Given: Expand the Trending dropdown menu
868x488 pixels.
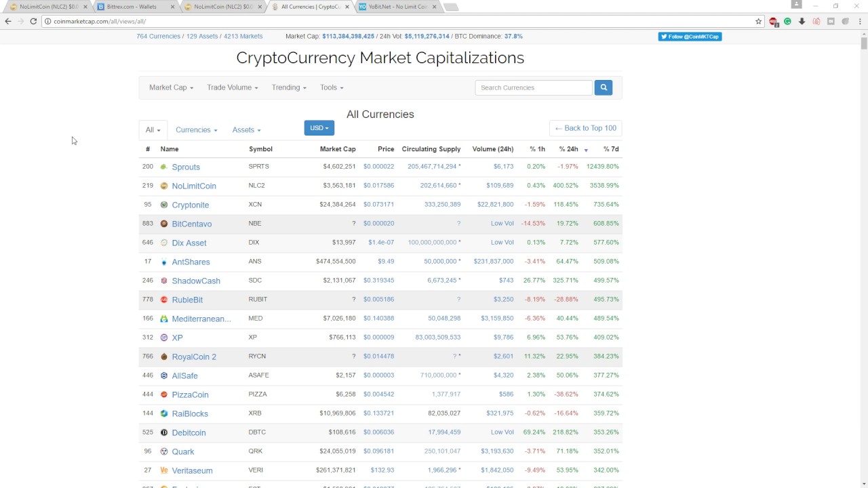Looking at the screenshot, I should click(289, 87).
